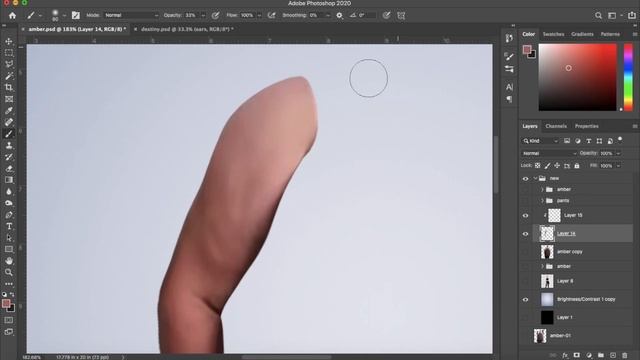Switch to the Properties tab
The width and height of the screenshot is (640, 360).
click(x=587, y=126)
